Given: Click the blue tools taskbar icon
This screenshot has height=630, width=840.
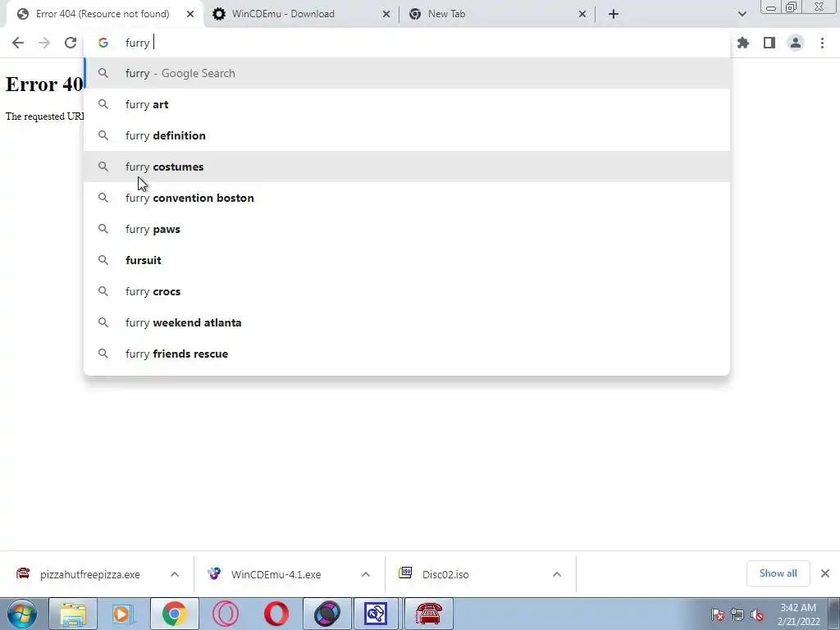Looking at the screenshot, I should tap(376, 614).
